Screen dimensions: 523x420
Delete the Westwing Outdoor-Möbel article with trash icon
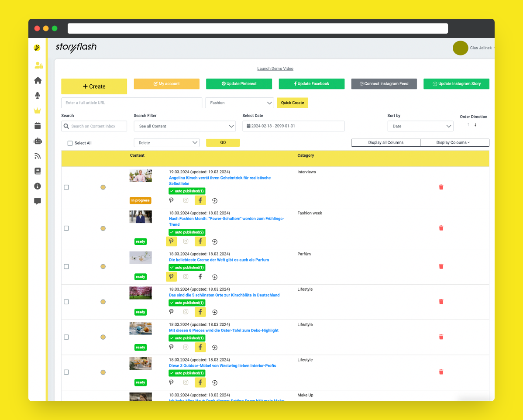441,372
